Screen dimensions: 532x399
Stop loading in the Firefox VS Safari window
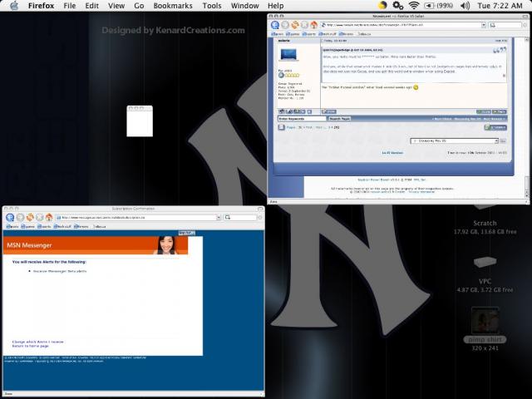(x=305, y=25)
